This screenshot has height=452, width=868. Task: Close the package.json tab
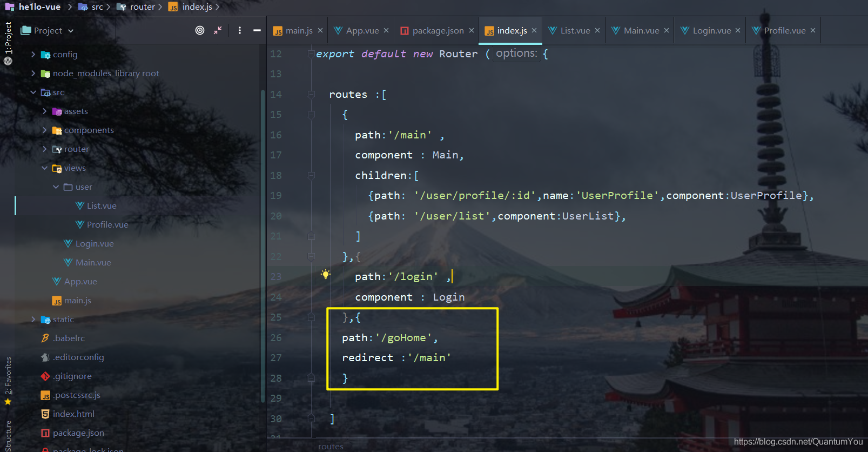(472, 30)
